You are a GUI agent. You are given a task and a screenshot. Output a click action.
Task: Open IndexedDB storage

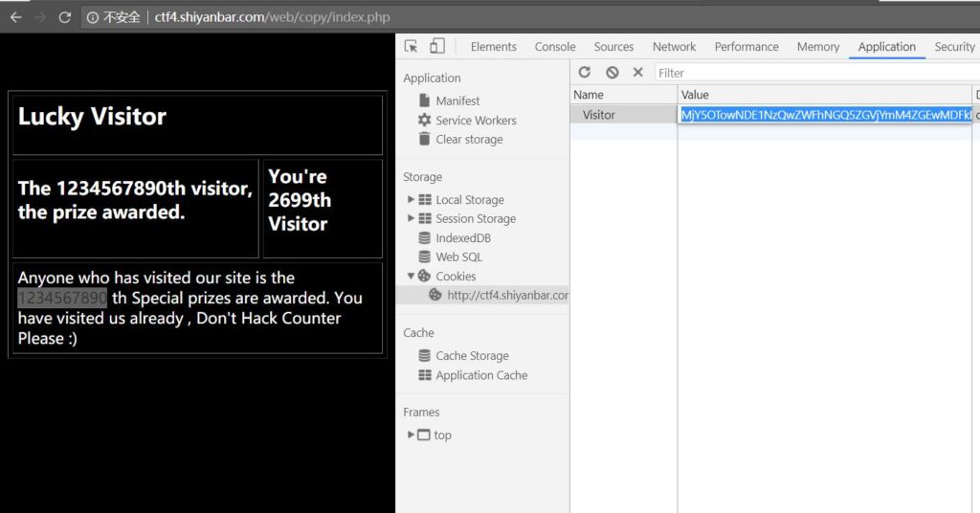[463, 238]
